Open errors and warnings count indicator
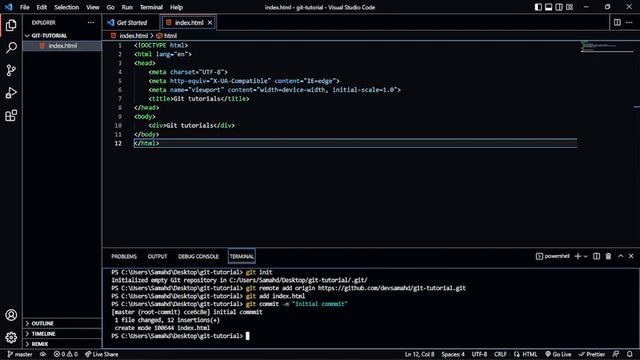 tap(65, 354)
